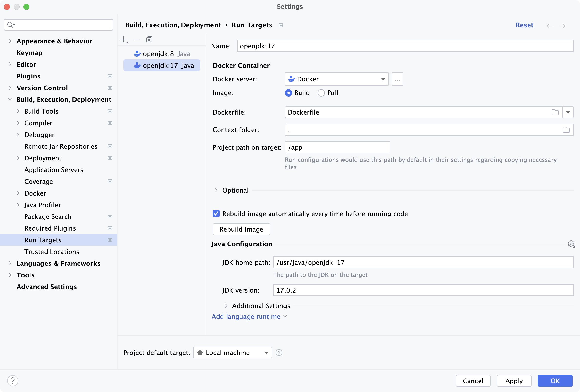
Task: Click the Rebuild Image button
Action: tap(241, 229)
